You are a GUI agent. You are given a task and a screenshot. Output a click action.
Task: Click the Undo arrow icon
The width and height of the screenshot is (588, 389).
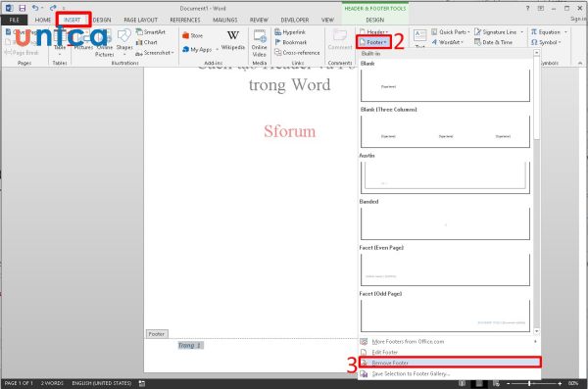35,8
